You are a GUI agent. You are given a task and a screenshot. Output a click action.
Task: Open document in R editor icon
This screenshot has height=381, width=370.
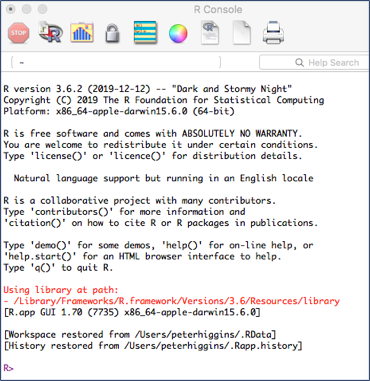pos(210,32)
